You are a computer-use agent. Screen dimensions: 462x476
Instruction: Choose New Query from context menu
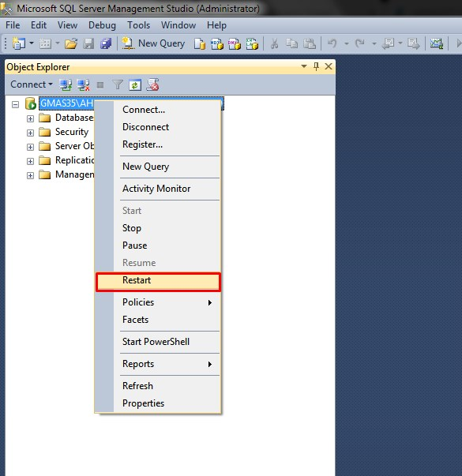pos(158,167)
